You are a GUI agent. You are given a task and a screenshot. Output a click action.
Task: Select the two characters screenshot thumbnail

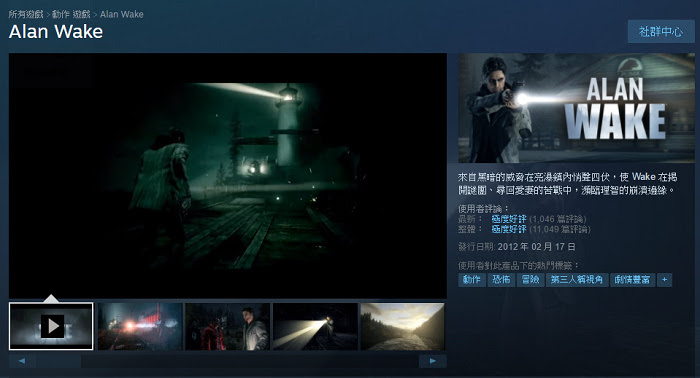[228, 326]
